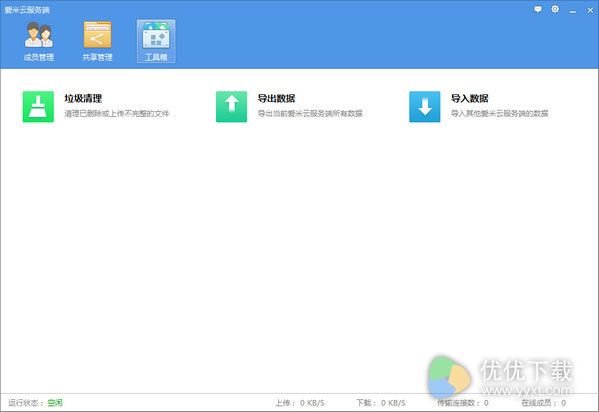Click the 导出数据 heading
The height and width of the screenshot is (412, 599).
click(276, 98)
